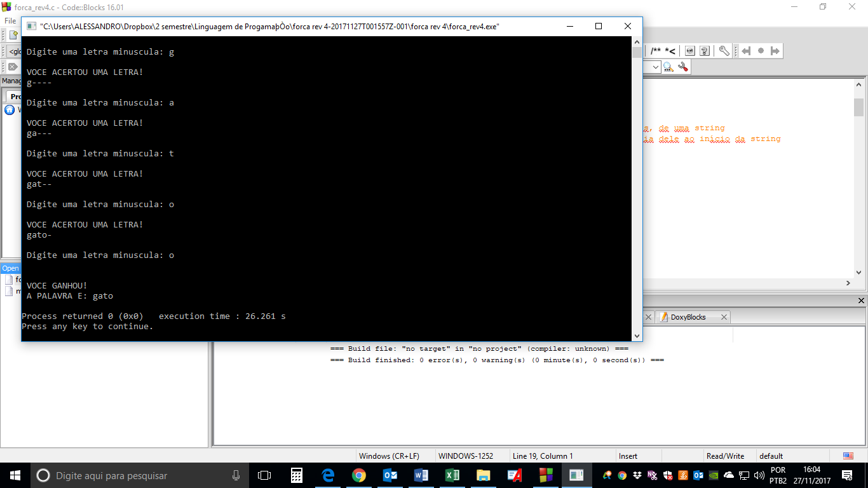Click Windows (CR+LF) in status bar
868x488 pixels.
pos(389,456)
